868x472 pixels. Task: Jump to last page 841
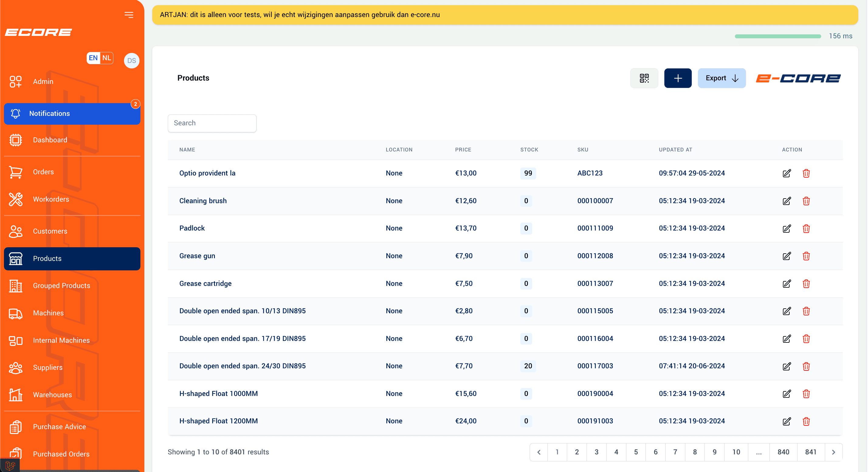point(811,452)
